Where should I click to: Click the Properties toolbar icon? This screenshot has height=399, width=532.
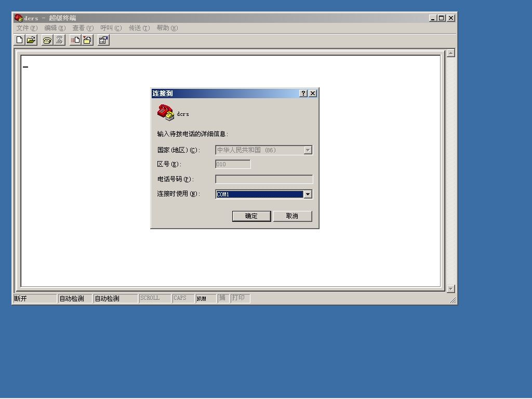pos(103,40)
